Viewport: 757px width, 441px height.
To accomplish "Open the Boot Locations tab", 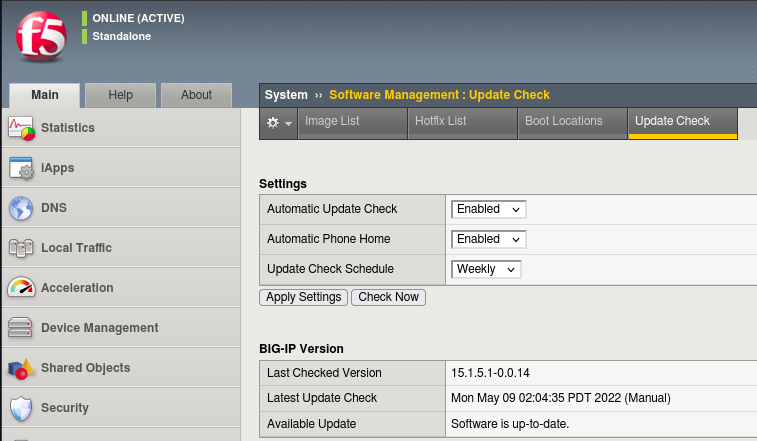I will pos(573,123).
